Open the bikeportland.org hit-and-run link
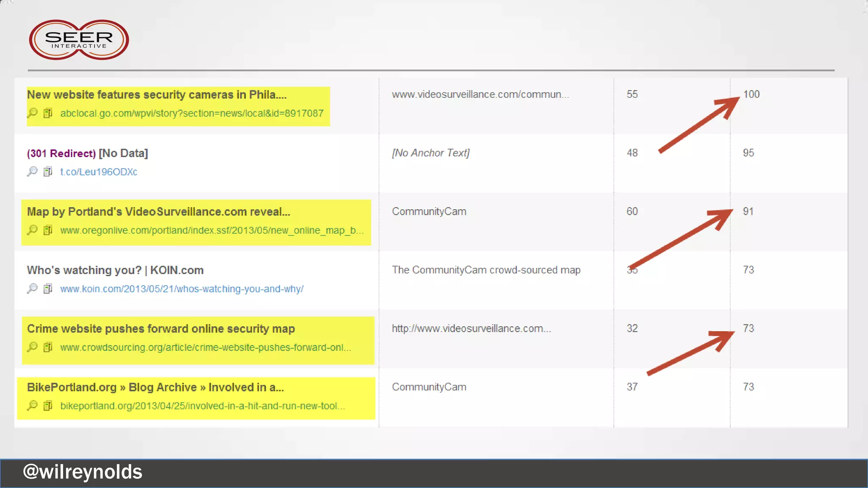The height and width of the screenshot is (488, 868). [202, 406]
